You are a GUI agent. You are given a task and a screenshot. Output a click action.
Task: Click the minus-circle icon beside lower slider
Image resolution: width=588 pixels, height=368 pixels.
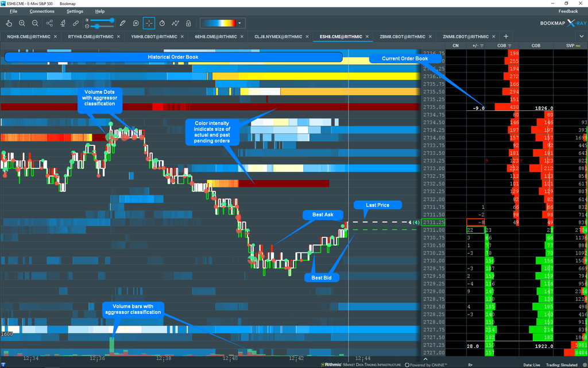click(87, 26)
